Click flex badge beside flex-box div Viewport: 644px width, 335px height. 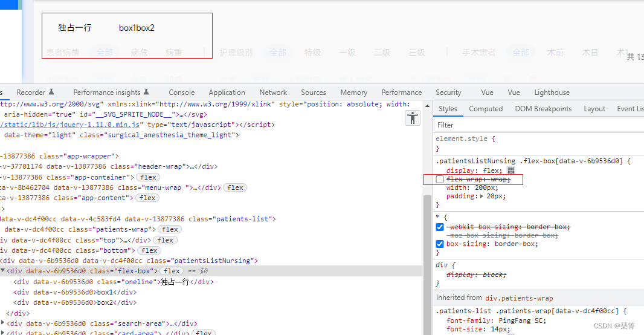pos(172,271)
